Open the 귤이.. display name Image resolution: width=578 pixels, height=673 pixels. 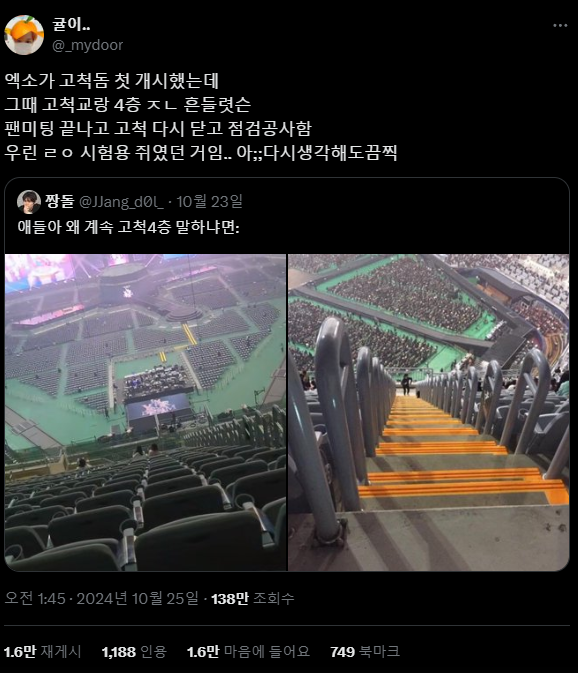[71, 24]
